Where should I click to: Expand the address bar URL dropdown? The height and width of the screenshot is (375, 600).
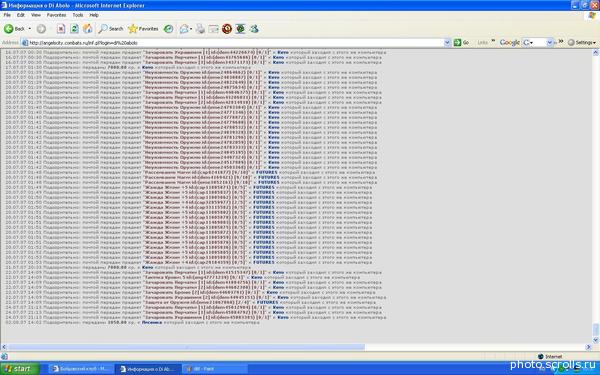(447, 42)
